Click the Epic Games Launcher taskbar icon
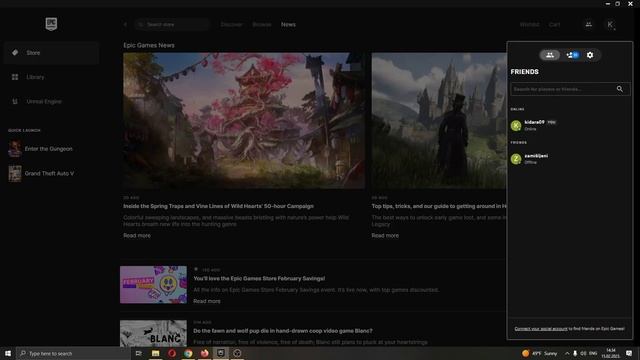640x360 pixels. point(221,353)
